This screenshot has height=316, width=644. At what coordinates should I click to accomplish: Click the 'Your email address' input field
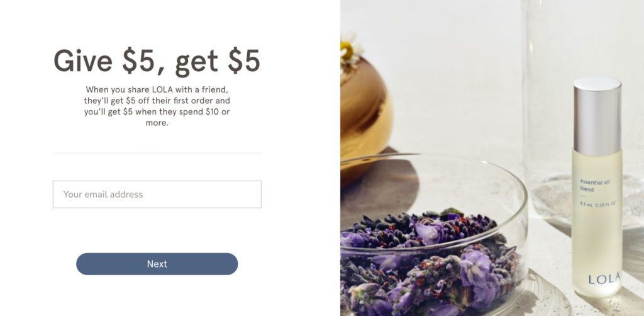click(157, 195)
